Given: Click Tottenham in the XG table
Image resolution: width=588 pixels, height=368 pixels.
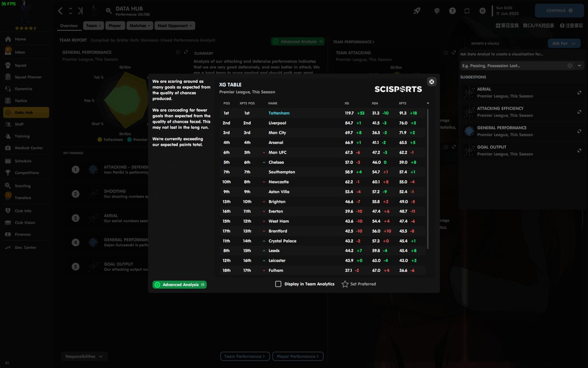Looking at the screenshot, I should click(x=279, y=113).
